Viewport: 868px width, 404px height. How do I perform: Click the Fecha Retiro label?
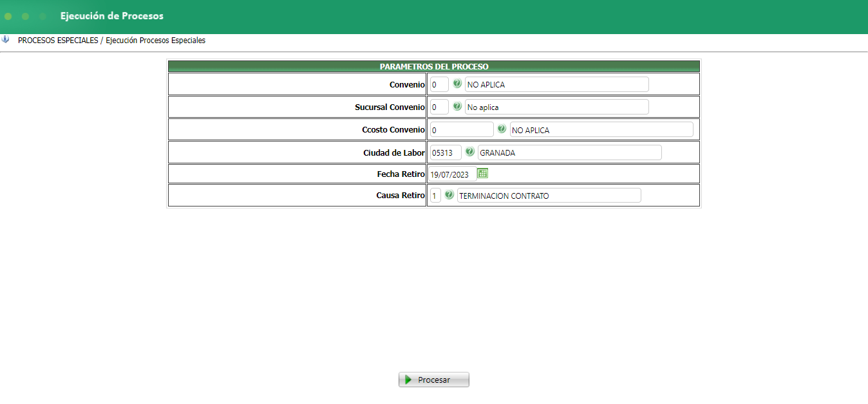click(401, 174)
